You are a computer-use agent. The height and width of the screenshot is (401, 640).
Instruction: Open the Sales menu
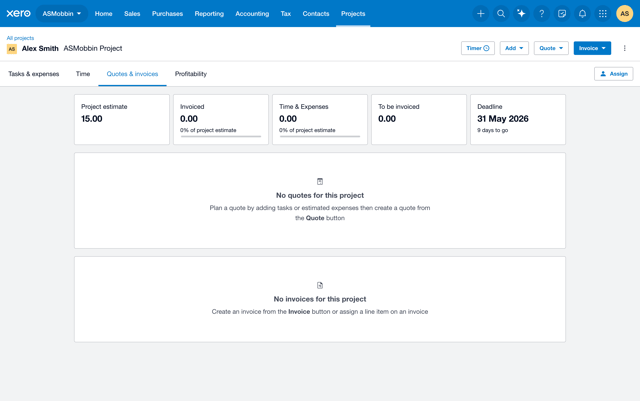point(132,13)
